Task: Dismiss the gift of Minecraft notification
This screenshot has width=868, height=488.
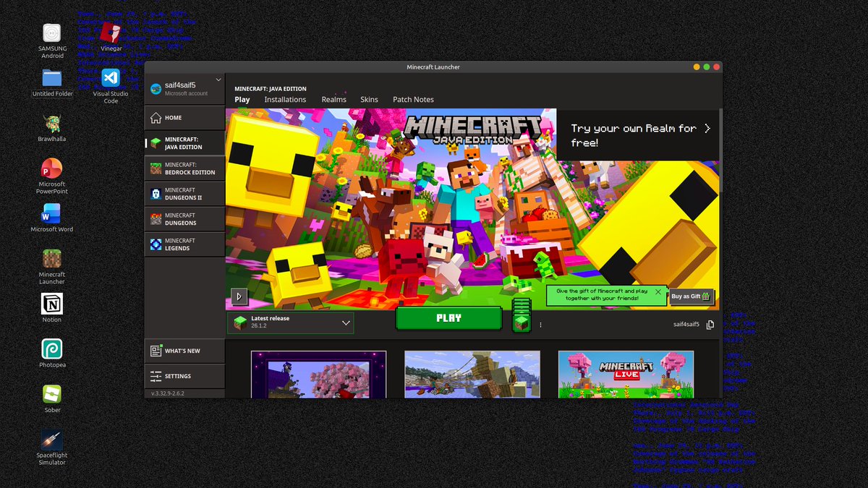Action: [658, 292]
